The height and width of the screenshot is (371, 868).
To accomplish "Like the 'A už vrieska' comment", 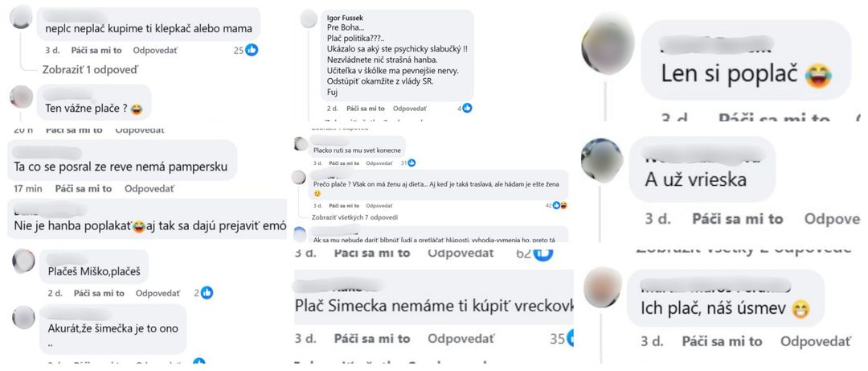I will click(737, 219).
